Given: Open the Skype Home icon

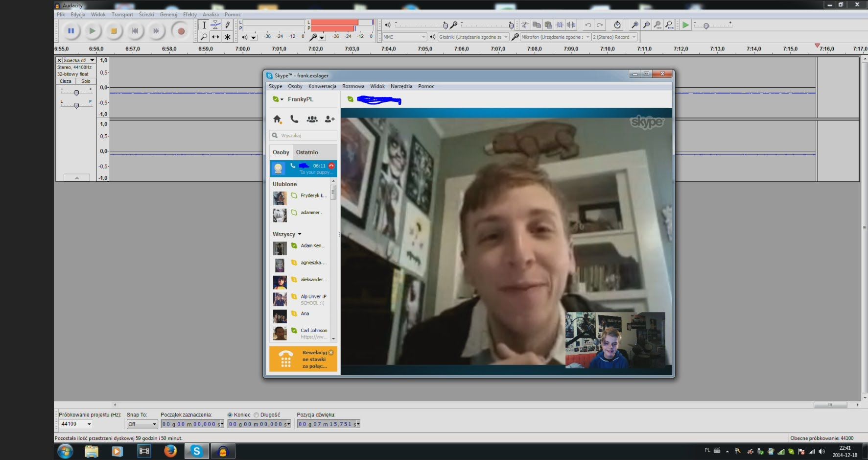Looking at the screenshot, I should (x=277, y=119).
